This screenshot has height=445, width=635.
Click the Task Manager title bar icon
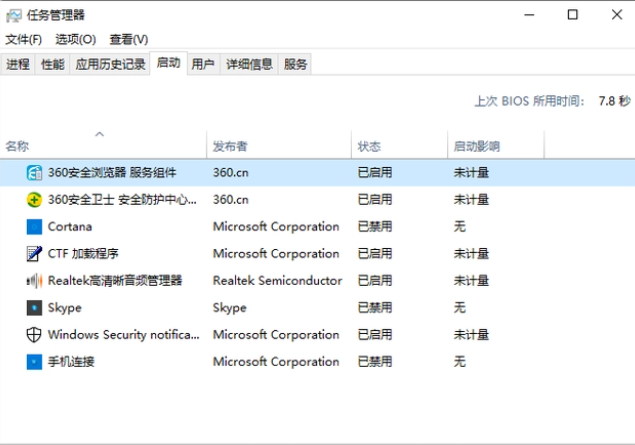point(15,15)
